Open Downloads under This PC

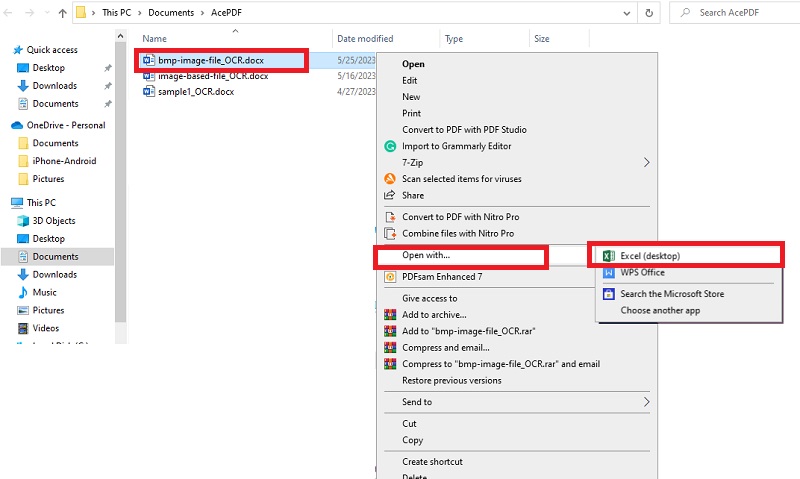click(x=55, y=274)
